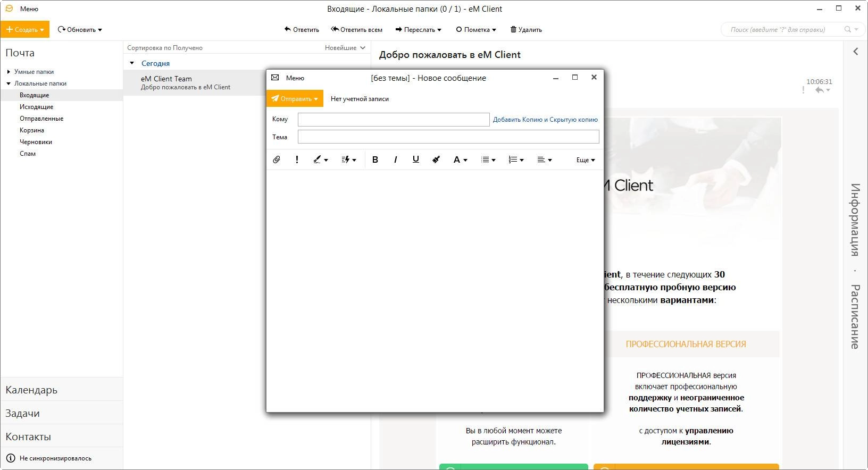This screenshot has height=470, width=868.
Task: Click inside the message body area
Action: (435, 290)
